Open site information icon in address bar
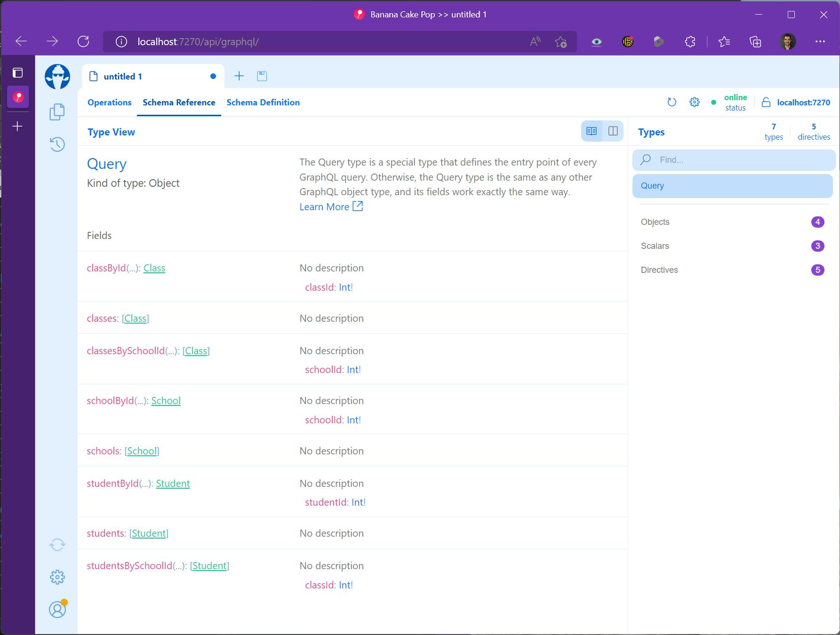 [121, 42]
